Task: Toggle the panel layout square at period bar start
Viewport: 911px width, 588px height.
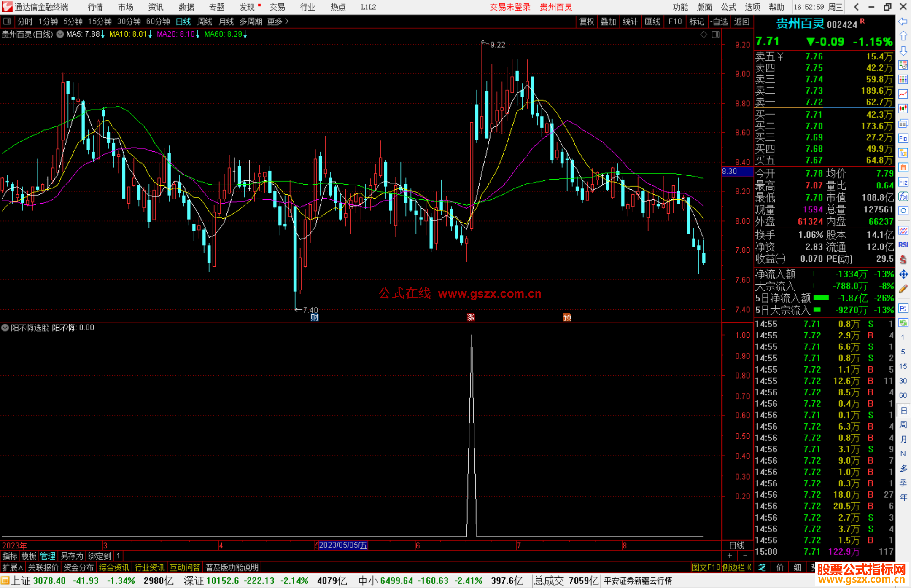Action: [x=7, y=21]
